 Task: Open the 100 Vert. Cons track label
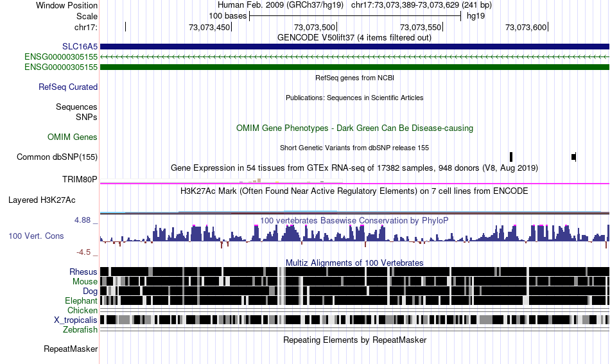pos(36,236)
